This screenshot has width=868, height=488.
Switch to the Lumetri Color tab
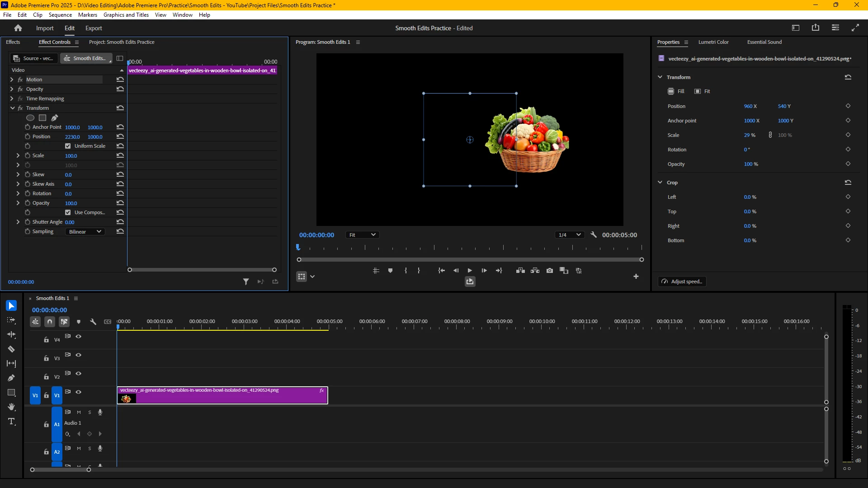713,42
